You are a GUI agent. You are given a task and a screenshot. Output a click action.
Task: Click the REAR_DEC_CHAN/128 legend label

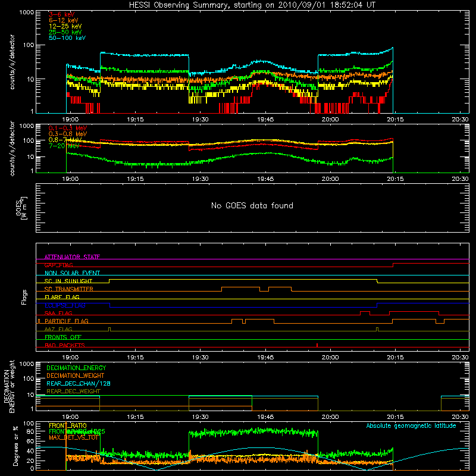[79, 383]
